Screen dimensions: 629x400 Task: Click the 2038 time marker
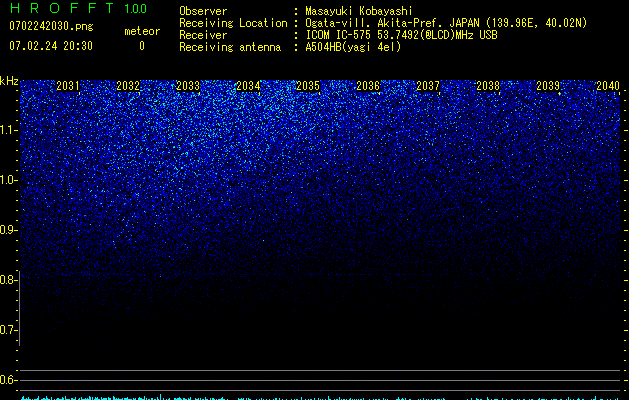(488, 86)
